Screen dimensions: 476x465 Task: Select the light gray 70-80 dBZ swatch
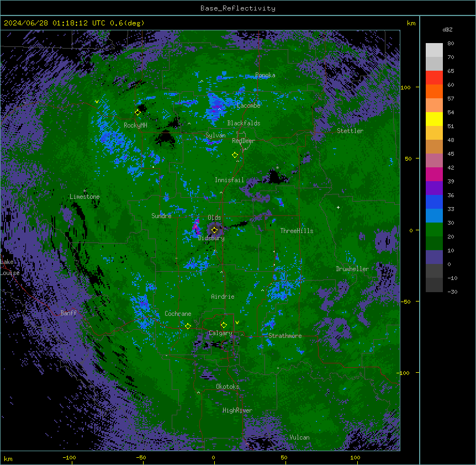pyautogui.click(x=434, y=50)
